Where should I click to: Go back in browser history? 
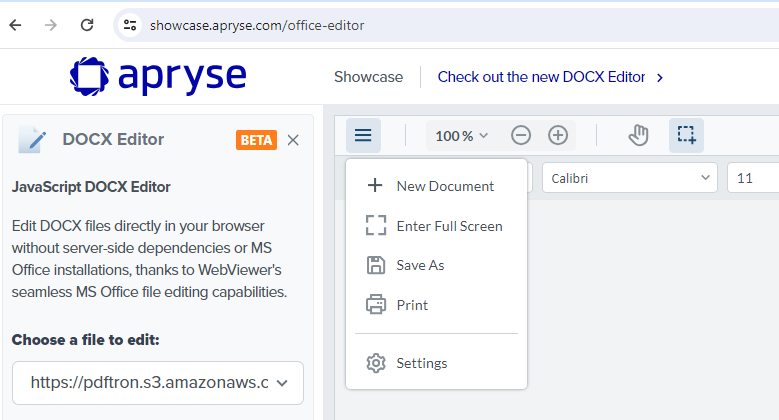pyautogui.click(x=15, y=25)
